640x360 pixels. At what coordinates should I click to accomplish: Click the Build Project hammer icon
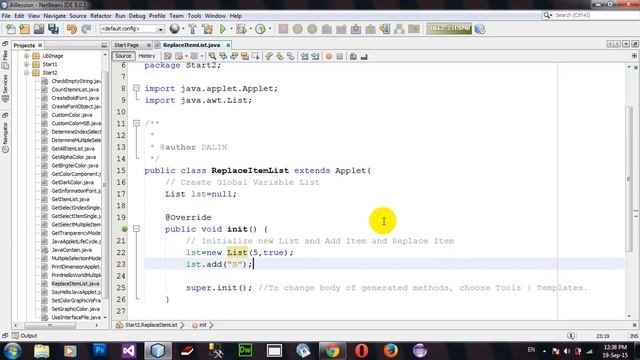[x=192, y=29]
